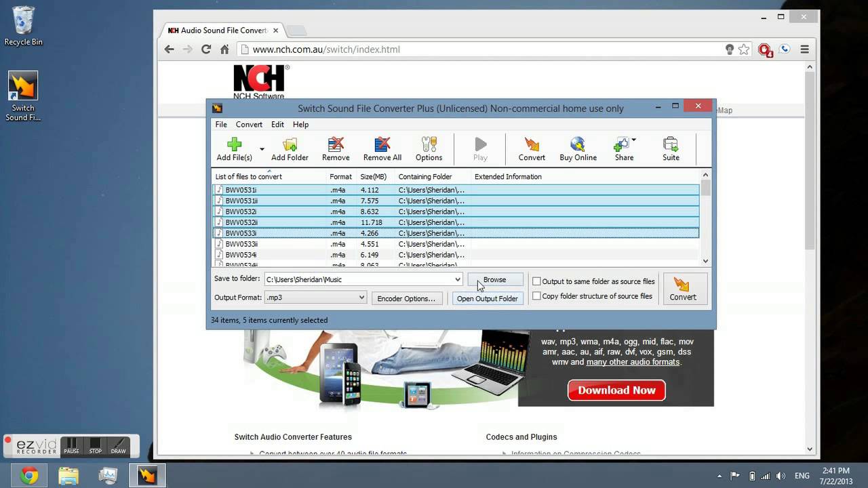Open the File menu in Switch
Viewport: 868px width, 488px height.
tap(221, 125)
